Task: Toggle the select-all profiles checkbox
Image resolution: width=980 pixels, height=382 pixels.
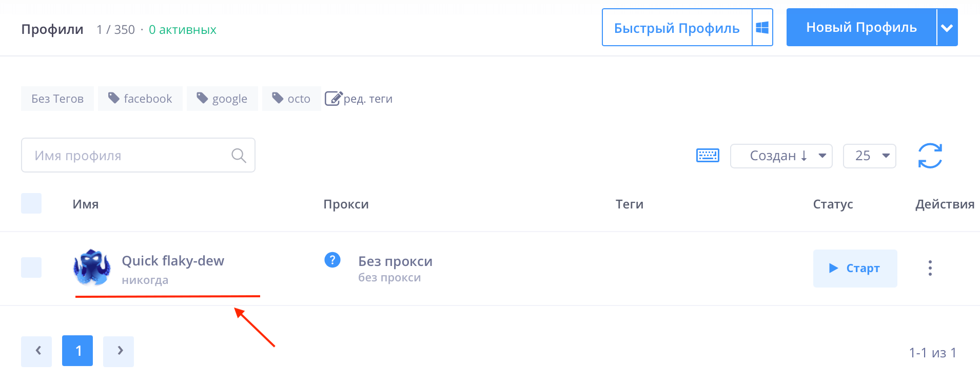Action: 31,203
